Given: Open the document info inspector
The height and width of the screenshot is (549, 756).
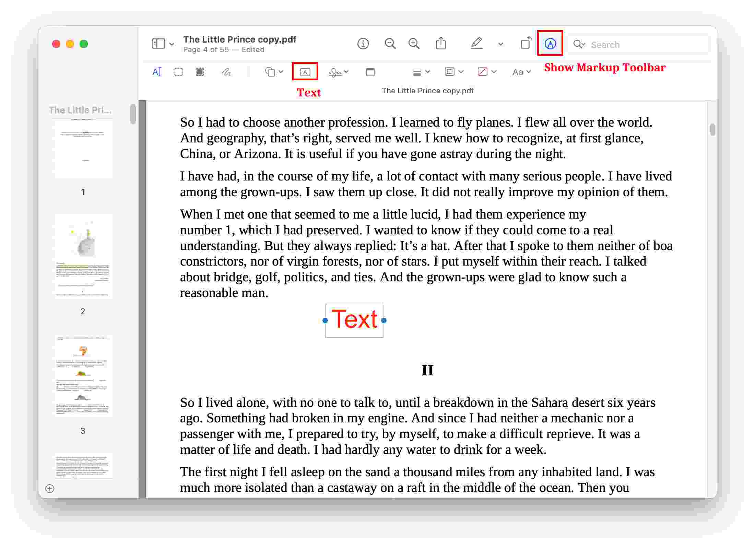Looking at the screenshot, I should coord(363,44).
